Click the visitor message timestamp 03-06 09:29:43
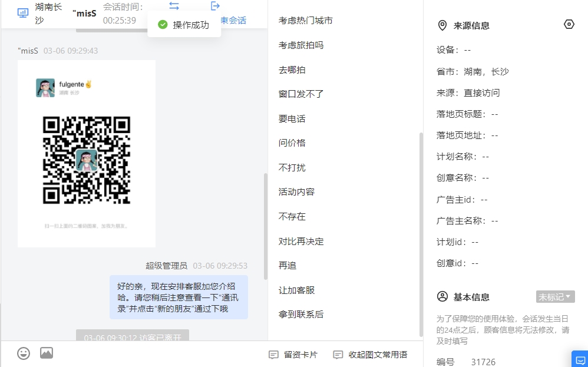The height and width of the screenshot is (367, 588). tap(71, 51)
